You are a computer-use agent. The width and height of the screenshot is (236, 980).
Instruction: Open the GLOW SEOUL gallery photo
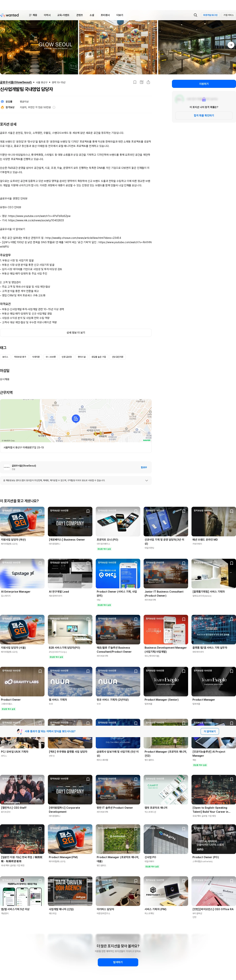[x=39, y=47]
